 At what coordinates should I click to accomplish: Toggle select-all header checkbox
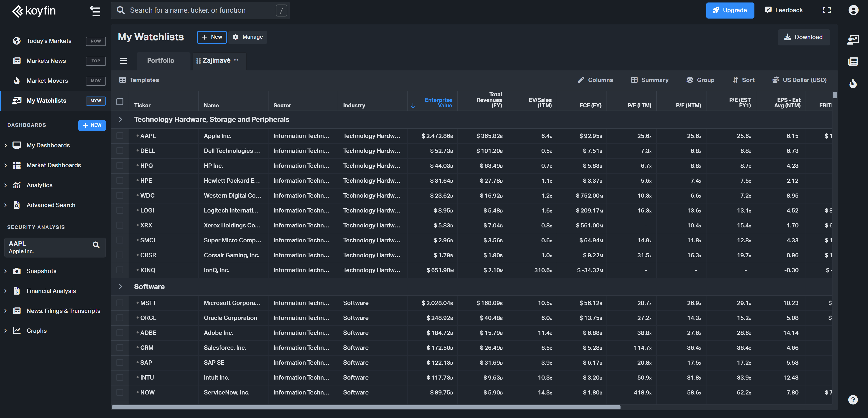point(120,102)
